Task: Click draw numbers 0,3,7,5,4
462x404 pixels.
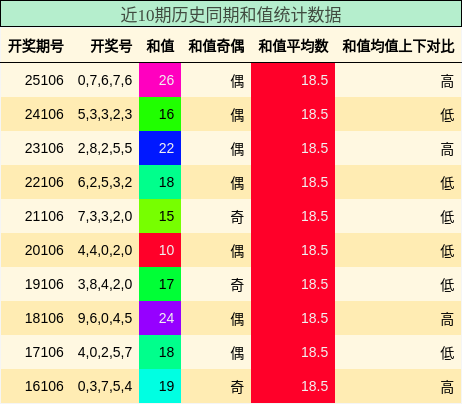Action: point(105,386)
